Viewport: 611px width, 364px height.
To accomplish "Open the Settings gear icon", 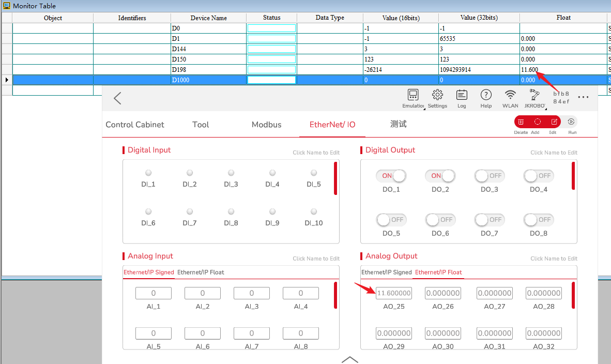I will pos(437,95).
